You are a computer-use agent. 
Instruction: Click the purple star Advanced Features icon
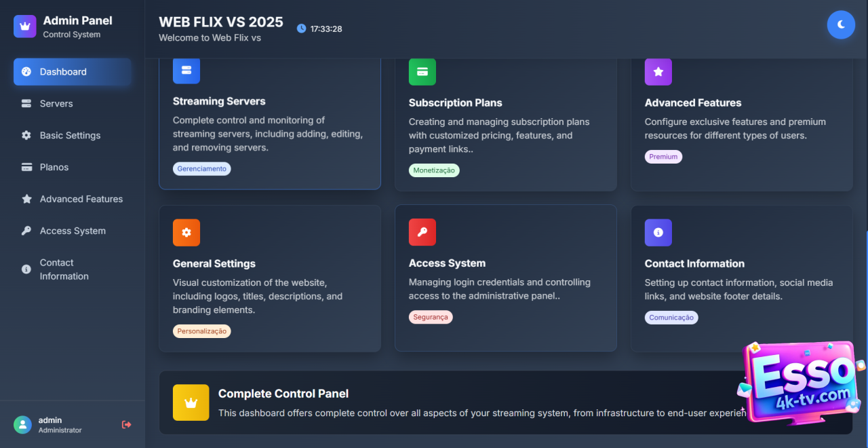tap(658, 72)
